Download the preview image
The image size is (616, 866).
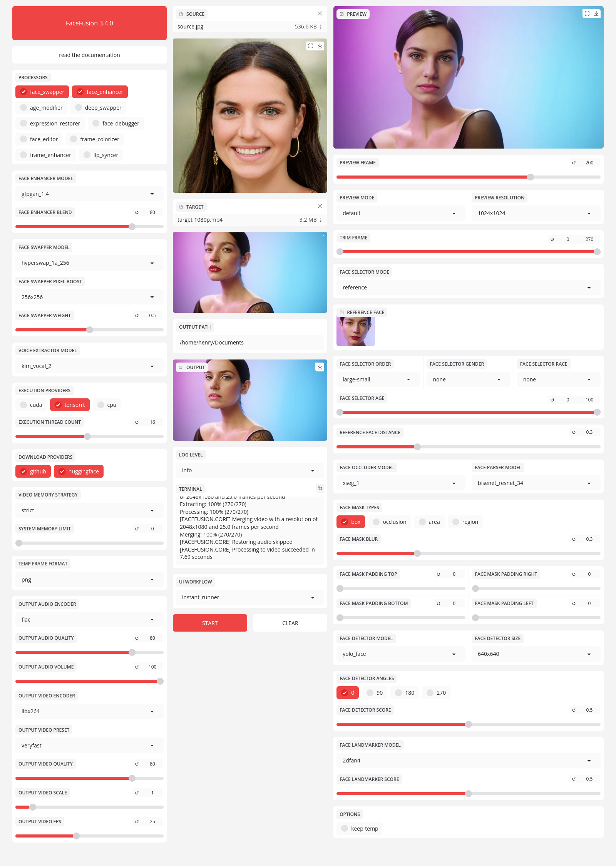click(x=596, y=13)
